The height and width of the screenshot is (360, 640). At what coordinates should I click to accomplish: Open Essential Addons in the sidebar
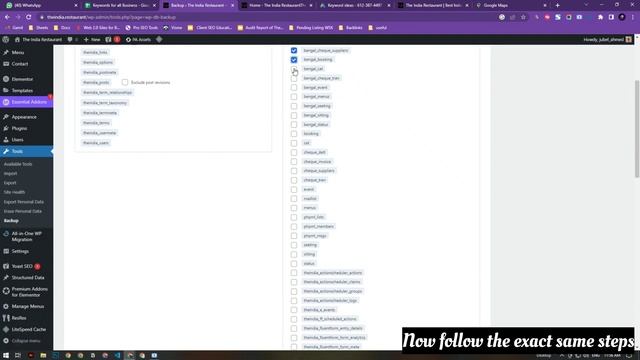coord(27,102)
